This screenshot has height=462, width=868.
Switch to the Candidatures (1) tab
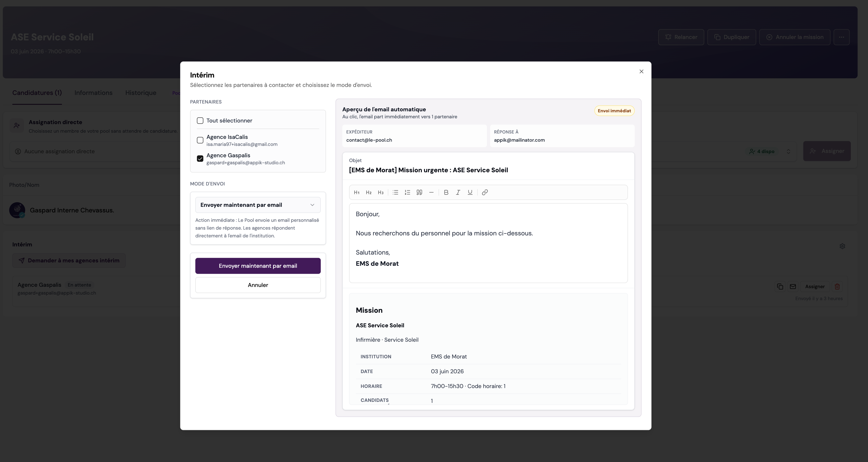coord(37,93)
